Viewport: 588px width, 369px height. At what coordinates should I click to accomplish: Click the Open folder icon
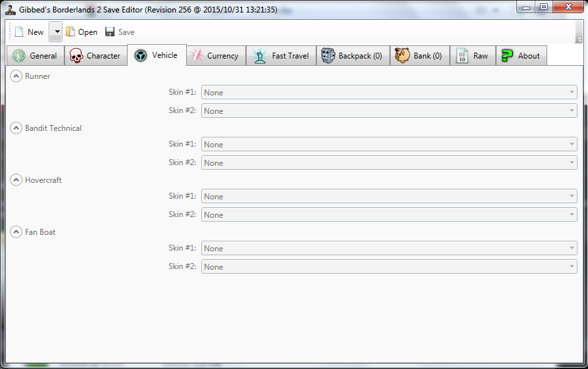(70, 32)
